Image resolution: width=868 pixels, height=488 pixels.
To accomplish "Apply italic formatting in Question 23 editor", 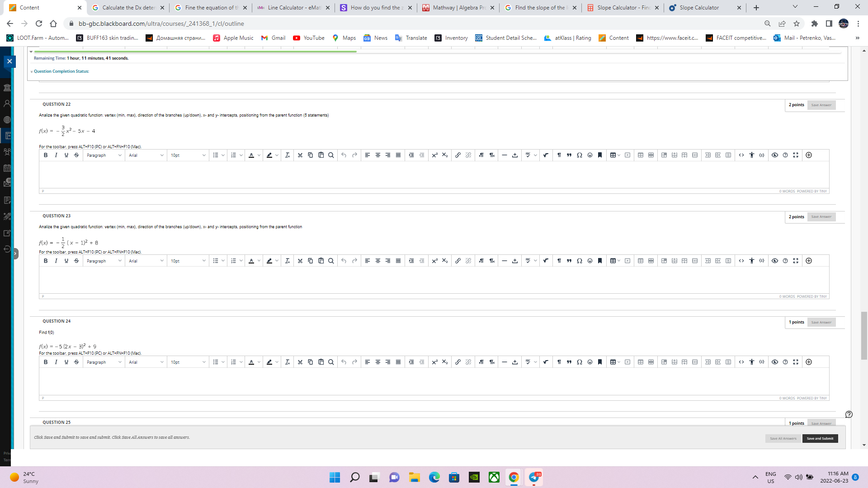I will (x=56, y=261).
